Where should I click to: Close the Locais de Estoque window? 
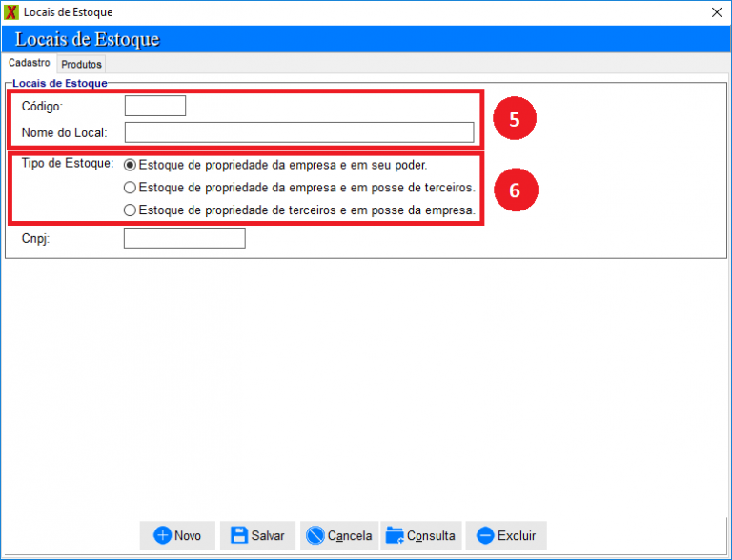(x=717, y=12)
